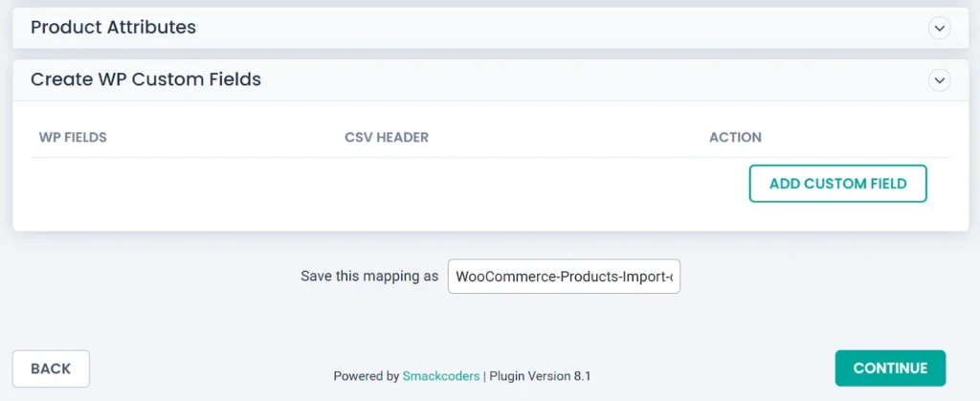
Task: Click the "Powered by" footer text
Action: tap(367, 376)
